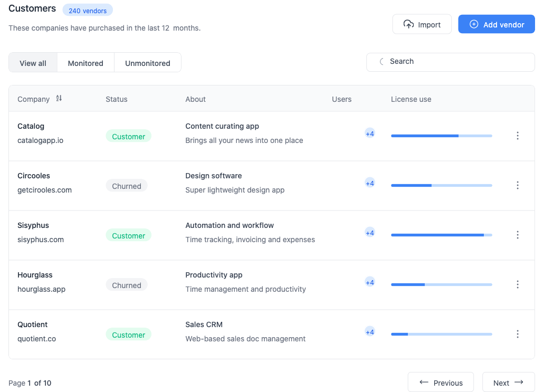The width and height of the screenshot is (544, 392).
Task: Click the Import button
Action: coord(422,24)
